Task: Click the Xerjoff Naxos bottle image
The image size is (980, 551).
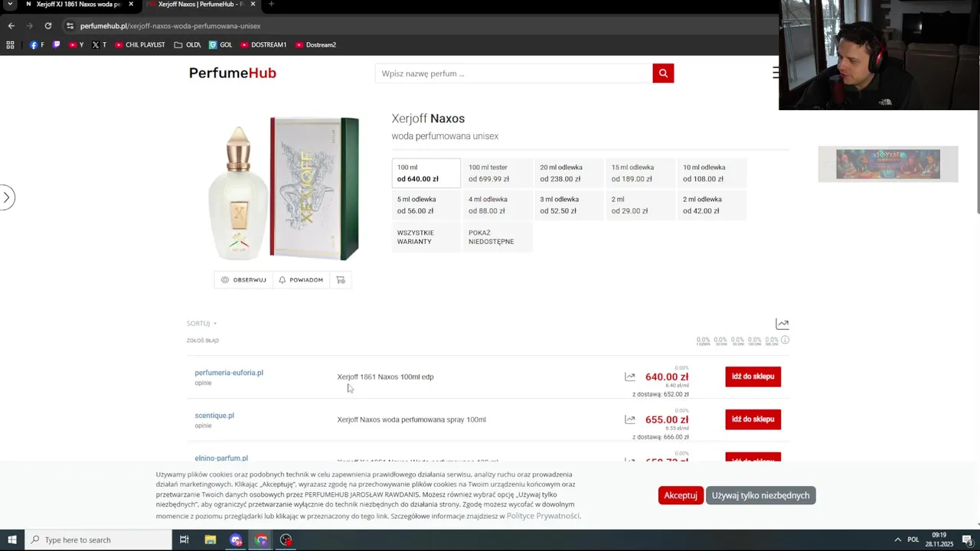Action: coord(284,188)
